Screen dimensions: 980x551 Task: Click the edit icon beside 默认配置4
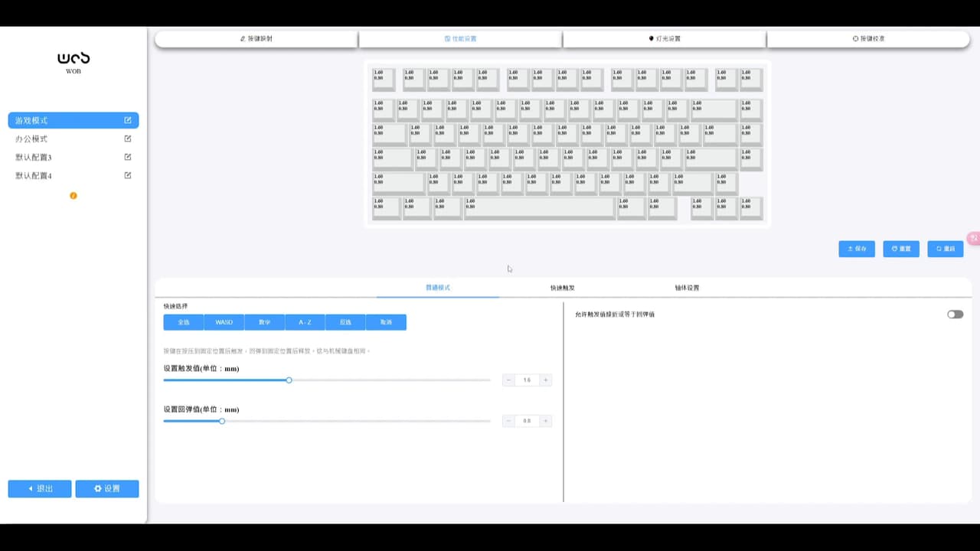[128, 175]
